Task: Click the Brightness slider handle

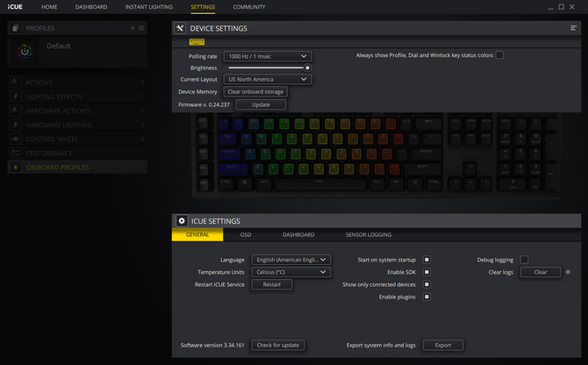Action: (307, 68)
